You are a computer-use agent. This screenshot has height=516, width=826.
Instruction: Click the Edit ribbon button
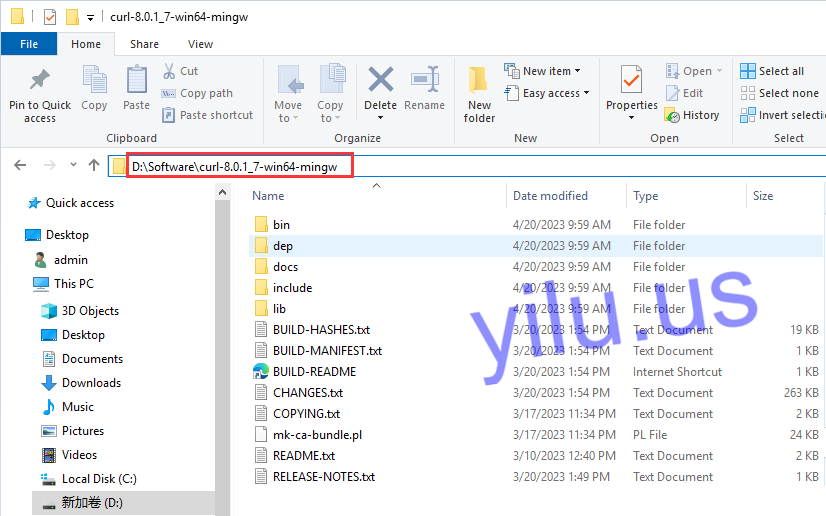coord(684,93)
